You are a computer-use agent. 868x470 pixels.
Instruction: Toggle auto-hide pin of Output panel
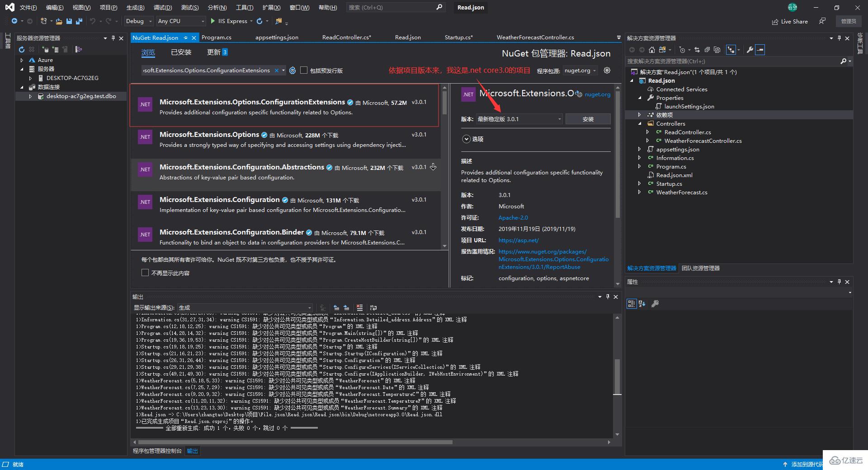coord(608,297)
